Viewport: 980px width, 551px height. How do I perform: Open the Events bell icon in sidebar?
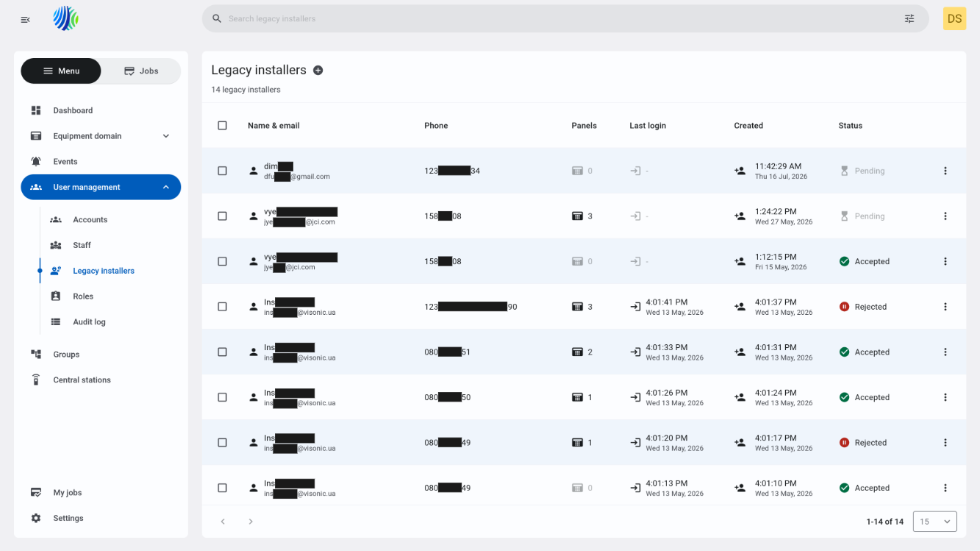point(36,161)
